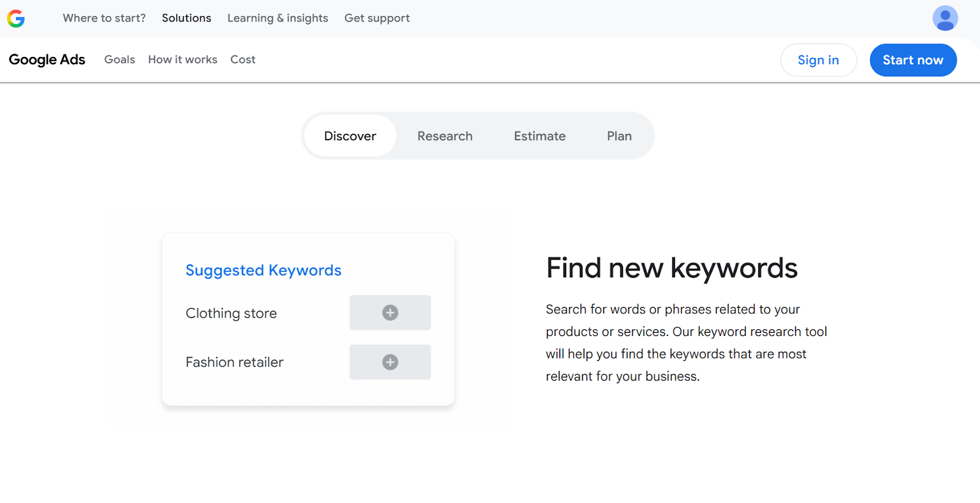Viewport: 980px width, 503px height.
Task: Add the Clothing store keyword plus icon
Action: [x=390, y=313]
